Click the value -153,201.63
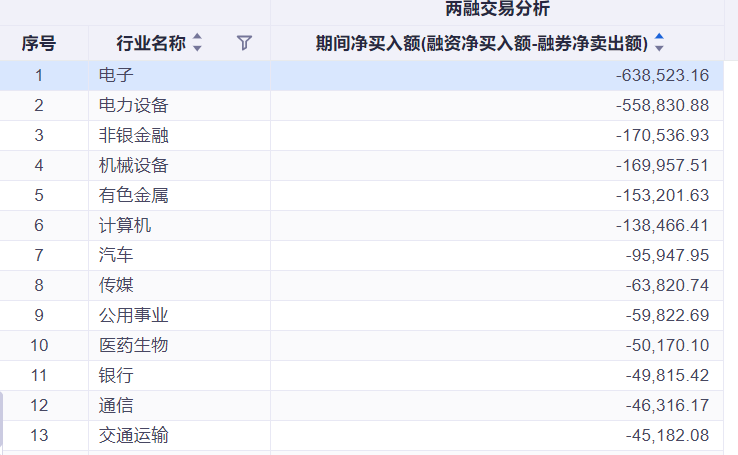738x455 pixels. [x=662, y=195]
